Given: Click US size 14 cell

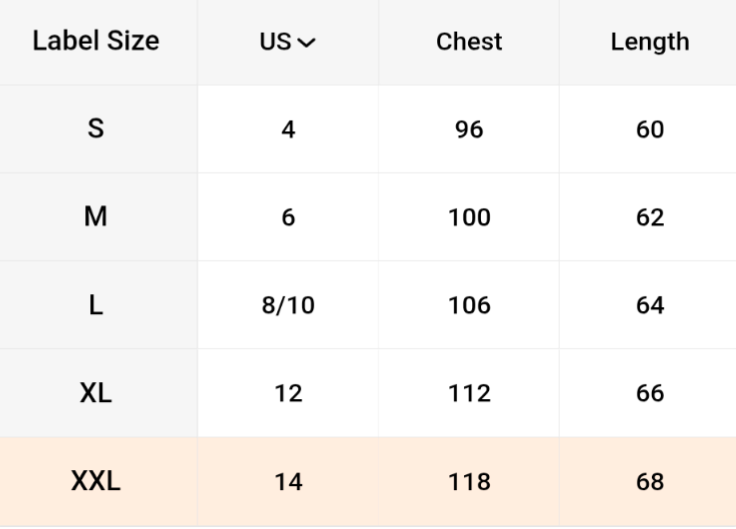Looking at the screenshot, I should (x=288, y=482).
